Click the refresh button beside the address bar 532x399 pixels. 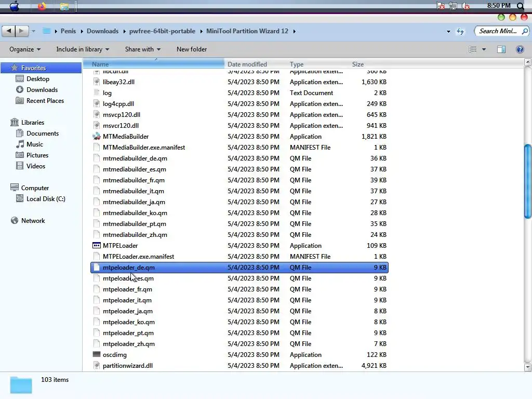pos(460,31)
